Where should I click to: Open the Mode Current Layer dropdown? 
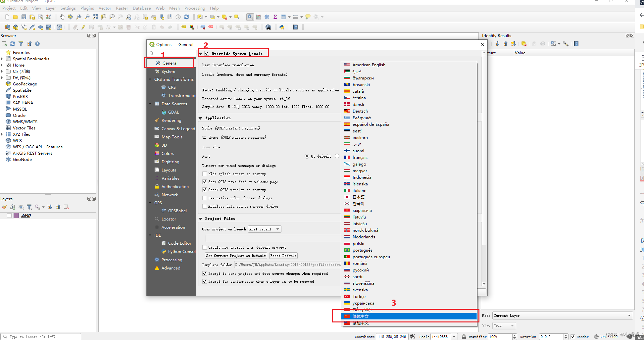coord(563,316)
